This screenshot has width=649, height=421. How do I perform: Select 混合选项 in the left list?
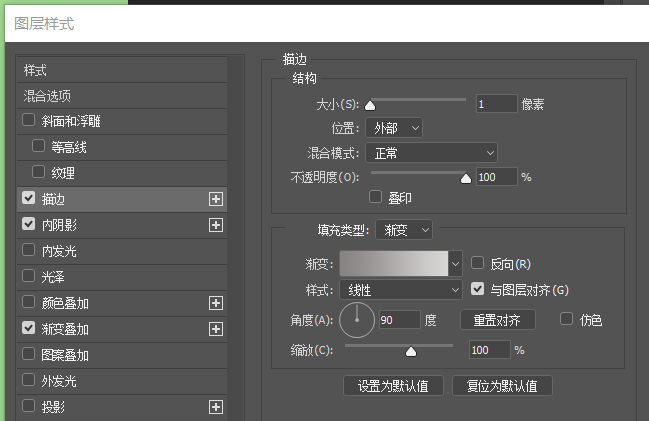click(122, 96)
